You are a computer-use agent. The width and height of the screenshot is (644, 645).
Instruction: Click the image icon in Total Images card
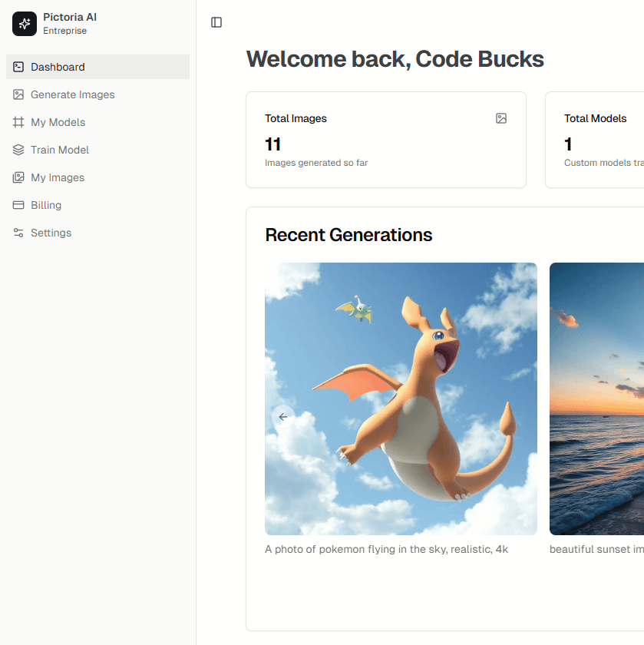tap(501, 118)
